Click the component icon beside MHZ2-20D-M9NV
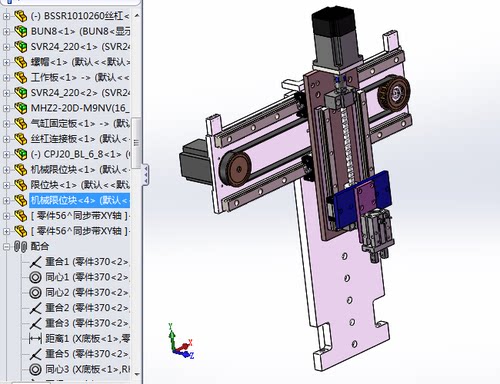The width and height of the screenshot is (500, 384). pyautogui.click(x=21, y=108)
